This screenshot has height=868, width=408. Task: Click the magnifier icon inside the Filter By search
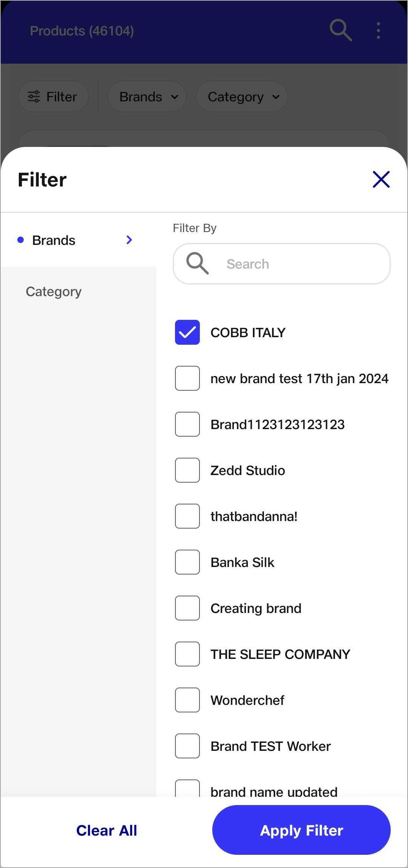[197, 263]
